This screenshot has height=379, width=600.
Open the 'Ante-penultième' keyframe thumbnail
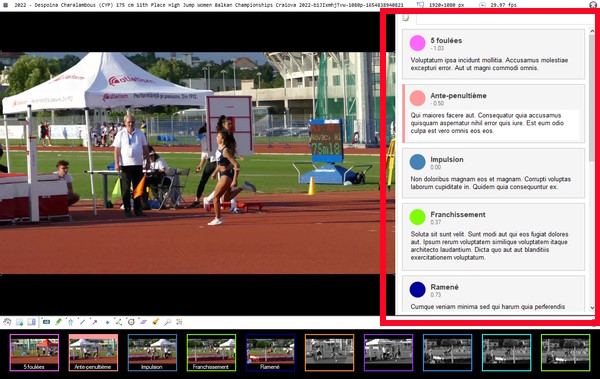coord(93,353)
